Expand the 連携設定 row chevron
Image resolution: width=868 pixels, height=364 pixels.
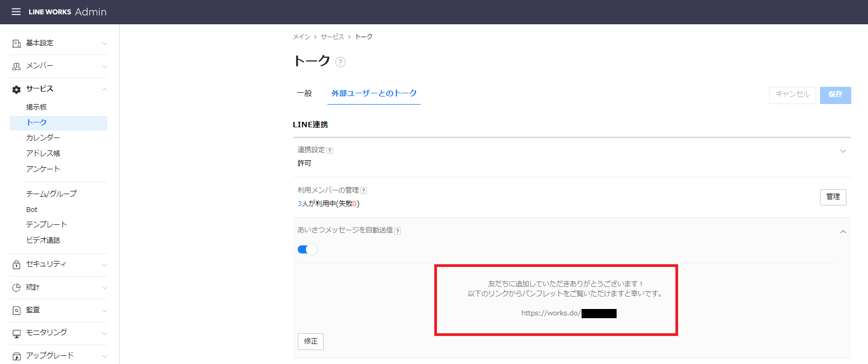pyautogui.click(x=843, y=152)
